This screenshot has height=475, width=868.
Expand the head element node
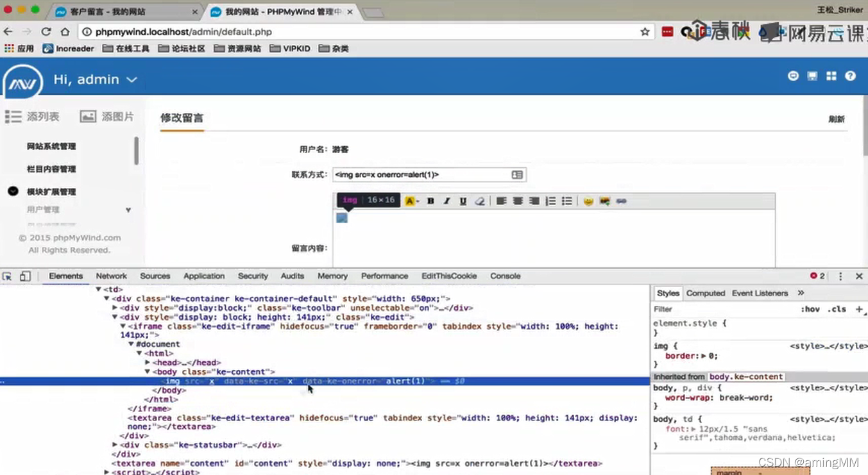pos(148,363)
